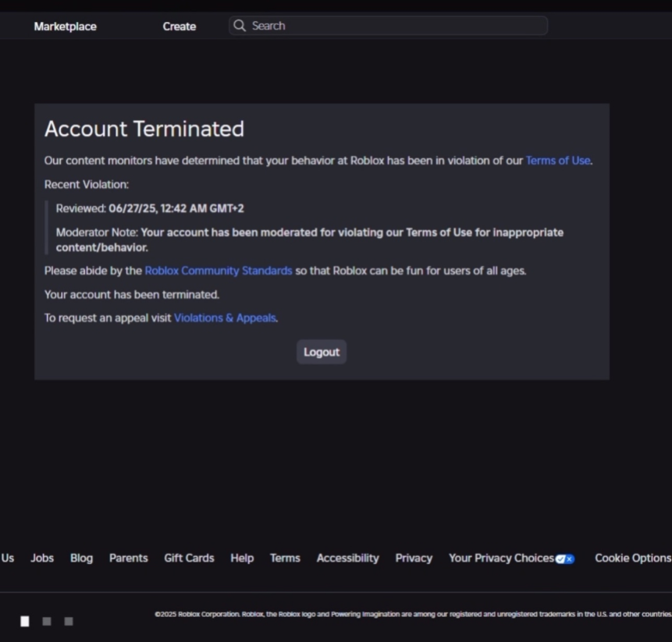Click the Moderator Note text
Image resolution: width=672 pixels, height=642 pixels.
click(x=309, y=239)
